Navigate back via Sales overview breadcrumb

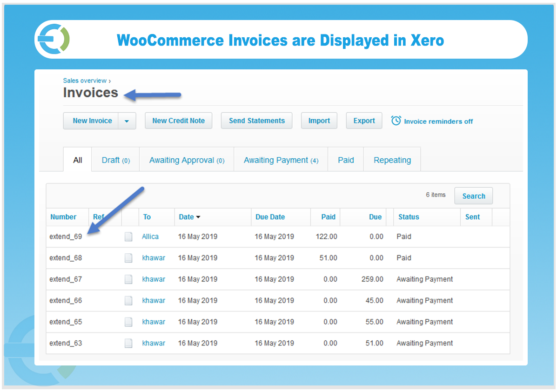[x=84, y=81]
